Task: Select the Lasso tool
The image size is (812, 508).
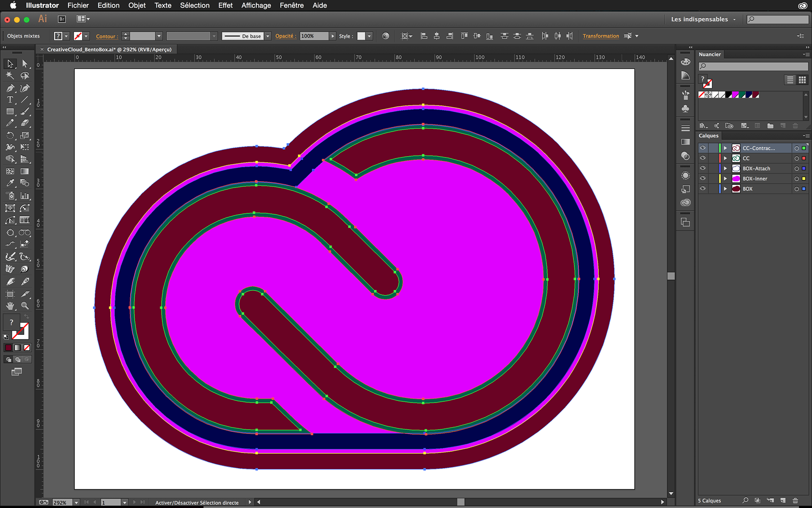Action: [25, 76]
